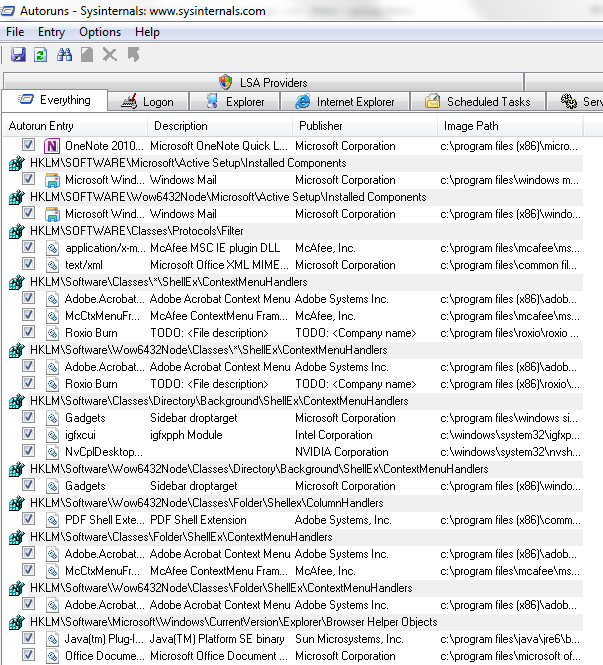Switch to the Internet Explorer tab
This screenshot has height=665, width=603.
(x=345, y=102)
